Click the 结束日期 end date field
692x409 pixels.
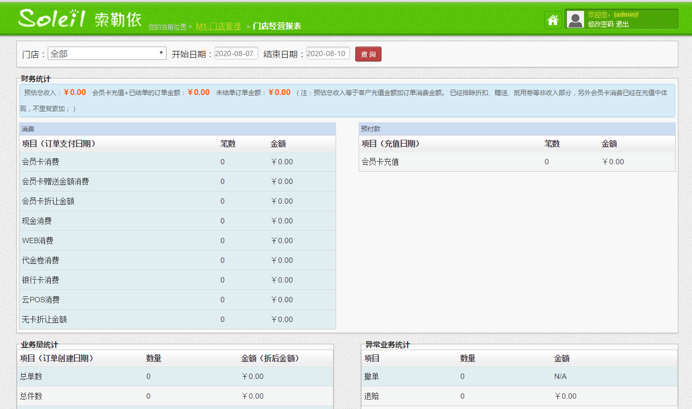(327, 54)
